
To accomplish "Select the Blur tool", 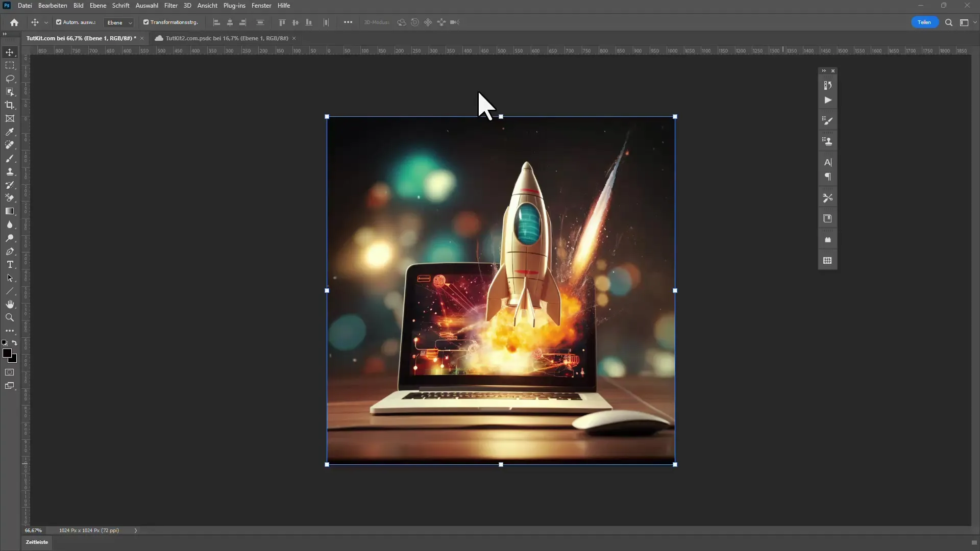I will pos(10,225).
